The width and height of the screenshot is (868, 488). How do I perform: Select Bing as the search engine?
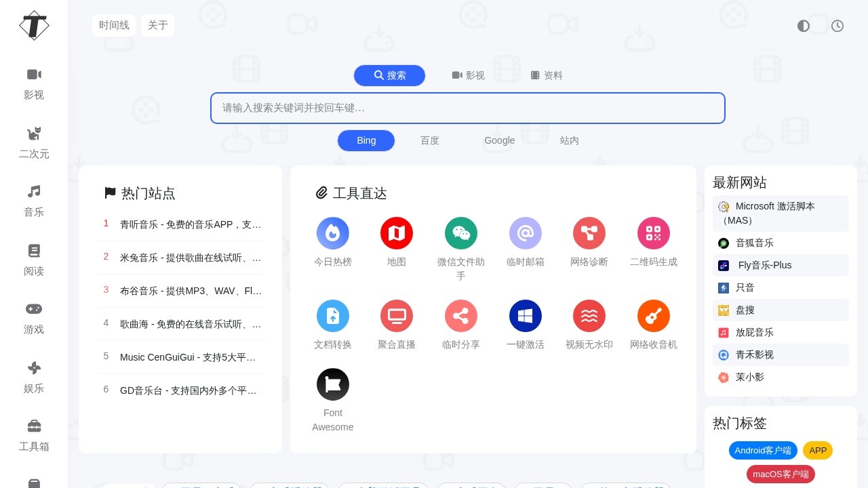point(366,140)
